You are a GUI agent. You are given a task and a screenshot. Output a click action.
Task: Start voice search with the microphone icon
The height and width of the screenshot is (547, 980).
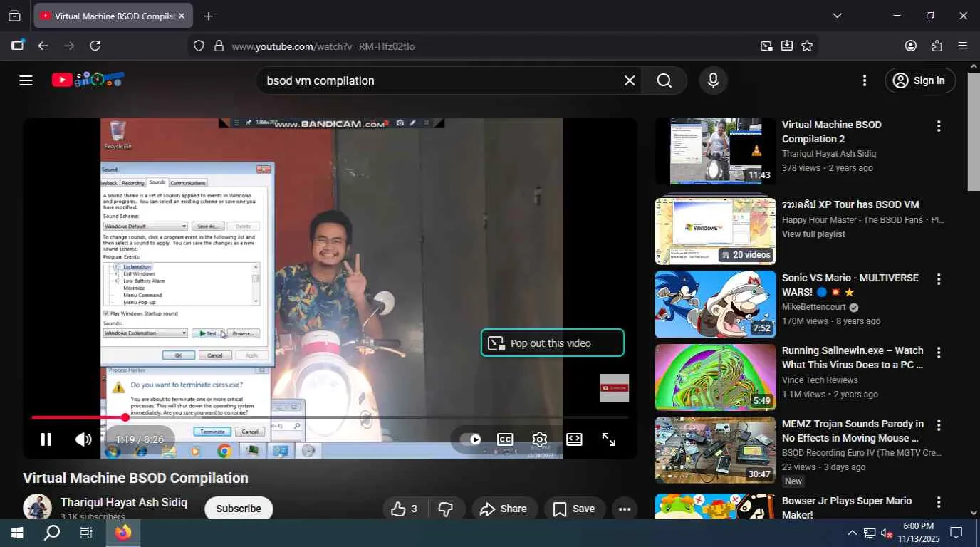(x=713, y=80)
